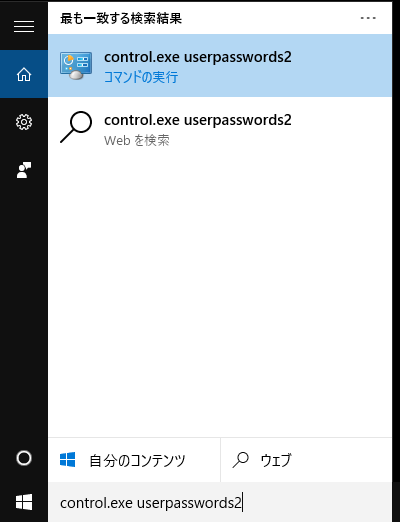400x522 pixels.
Task: Select the 'Web を検索' search result
Action: pos(220,129)
